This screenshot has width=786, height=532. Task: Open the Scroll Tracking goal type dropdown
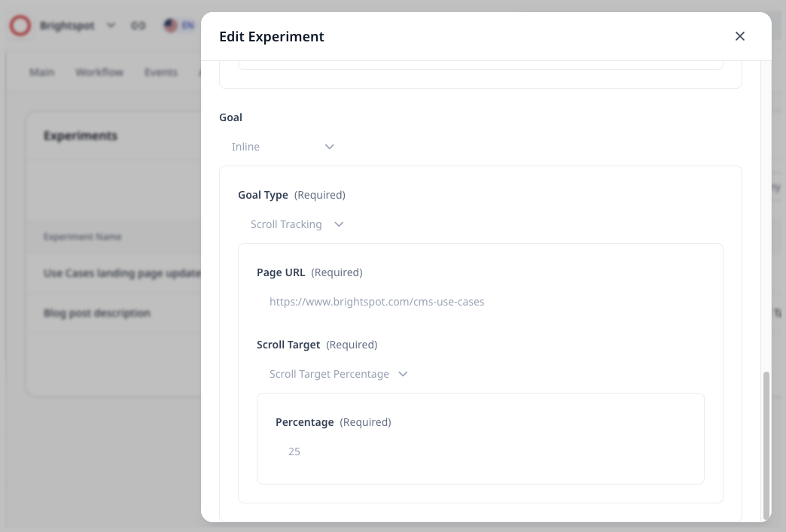click(297, 224)
